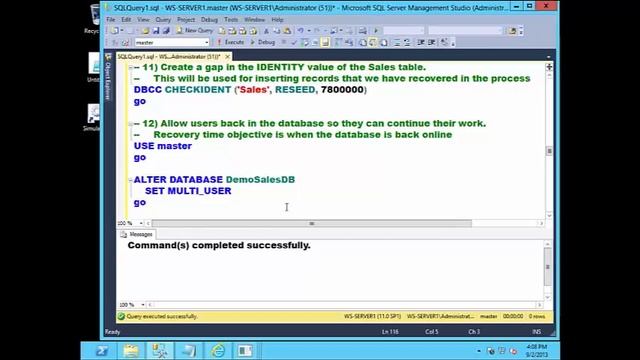Click Database Engine Query icon

(222, 31)
